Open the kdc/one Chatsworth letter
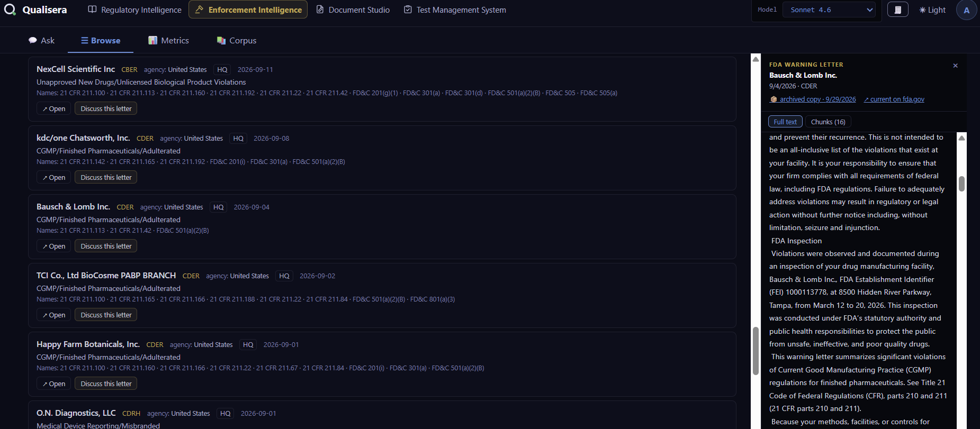The width and height of the screenshot is (980, 429). 53,177
